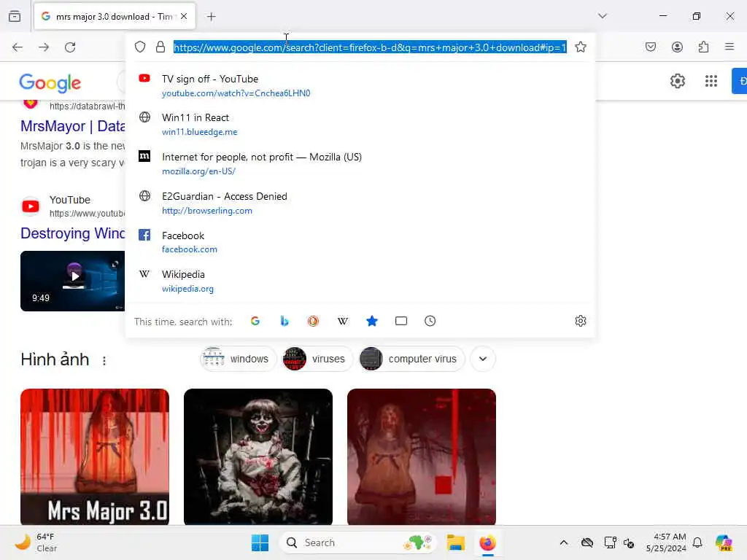Viewport: 747px width, 560px height.
Task: Click the highlighted URL address field
Action: 370,47
